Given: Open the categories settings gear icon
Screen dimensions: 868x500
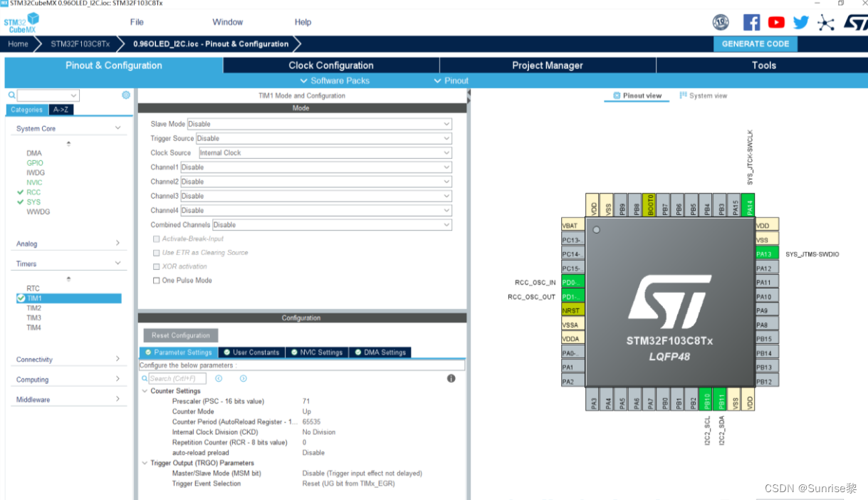Looking at the screenshot, I should [x=126, y=95].
